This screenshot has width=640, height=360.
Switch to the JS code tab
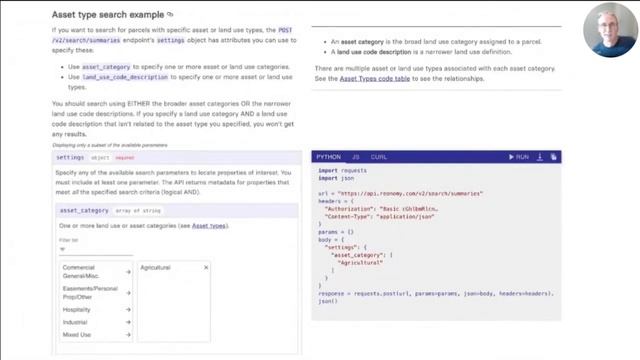click(356, 157)
